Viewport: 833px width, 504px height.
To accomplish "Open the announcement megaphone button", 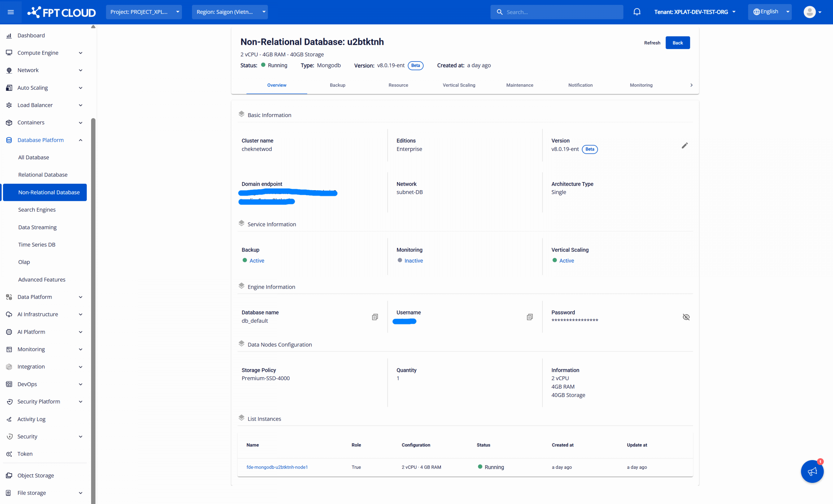I will (x=812, y=471).
